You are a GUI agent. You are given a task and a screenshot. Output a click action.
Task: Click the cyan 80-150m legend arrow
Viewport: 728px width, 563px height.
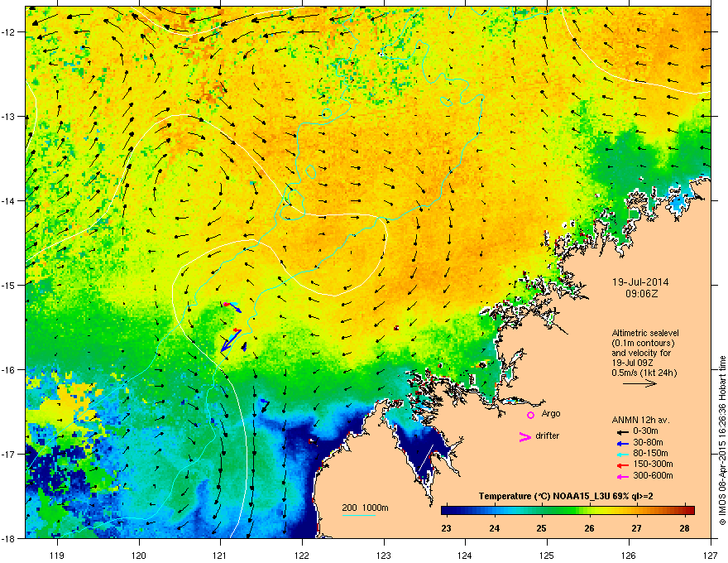coord(622,454)
